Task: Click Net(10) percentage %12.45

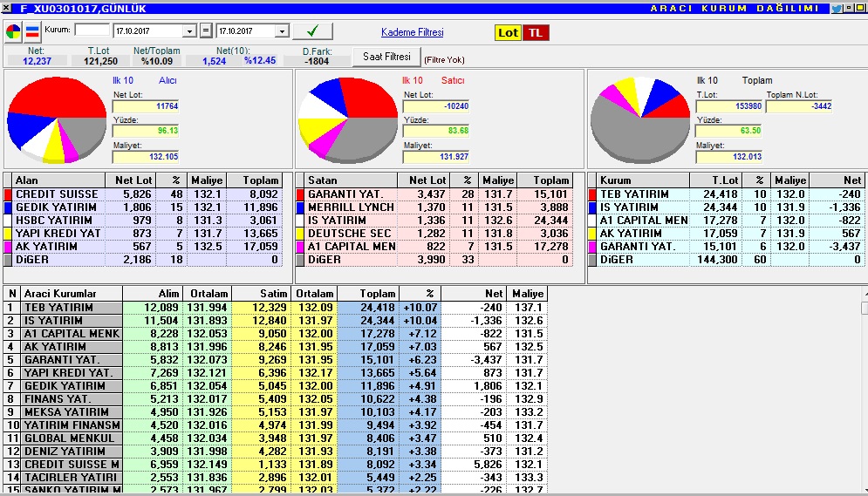Action: coord(260,61)
